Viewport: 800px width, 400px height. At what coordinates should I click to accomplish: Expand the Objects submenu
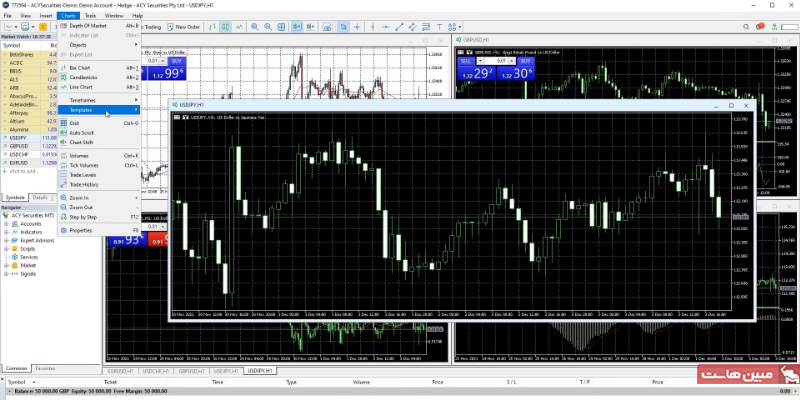coord(99,45)
